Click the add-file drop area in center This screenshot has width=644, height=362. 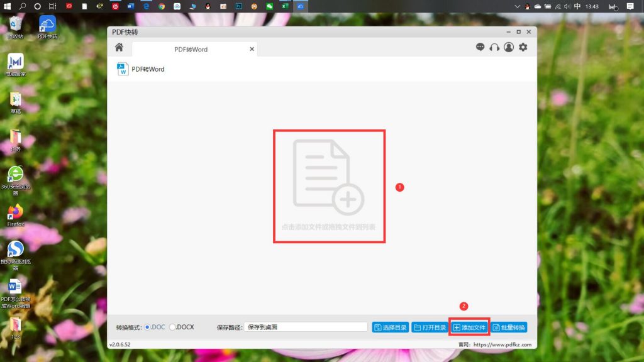[x=329, y=186]
